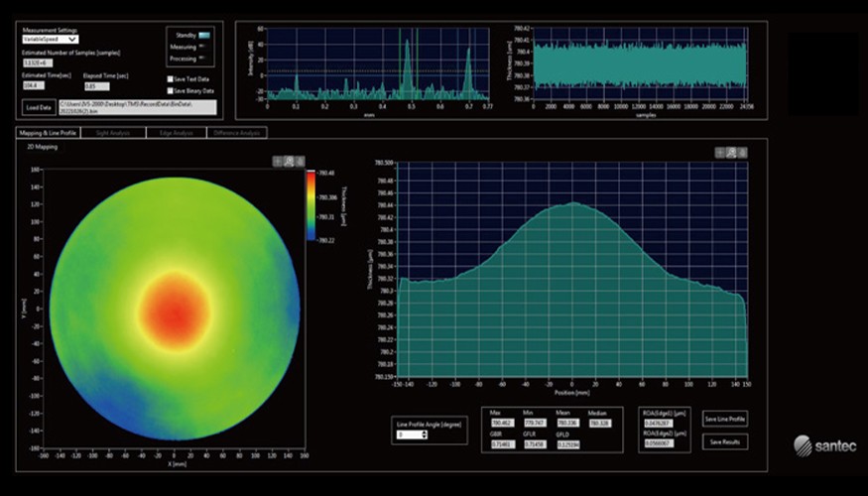Click the GFLR value field
The image size is (868, 496).
(535, 444)
